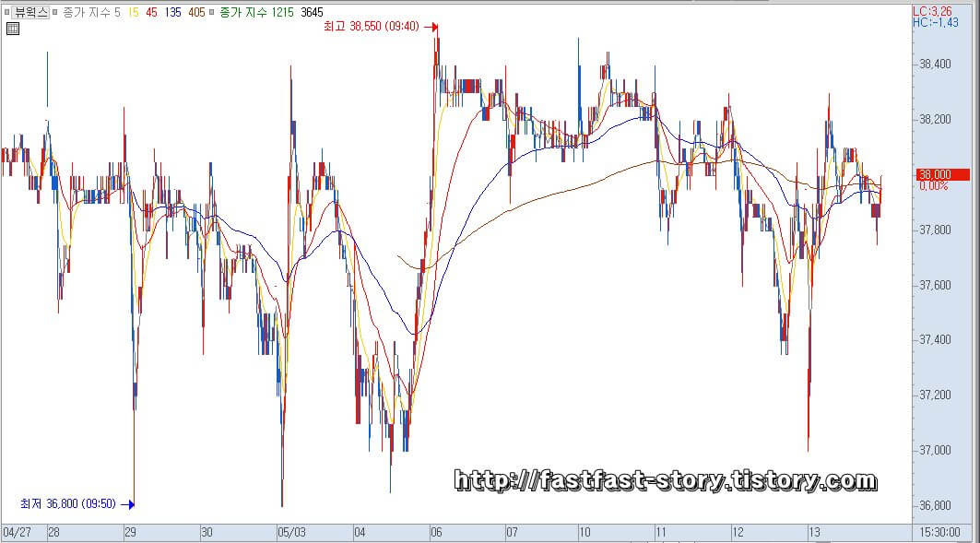This screenshot has height=543, width=980.
Task: Click the 38,200 price axis label
Action: [x=935, y=119]
